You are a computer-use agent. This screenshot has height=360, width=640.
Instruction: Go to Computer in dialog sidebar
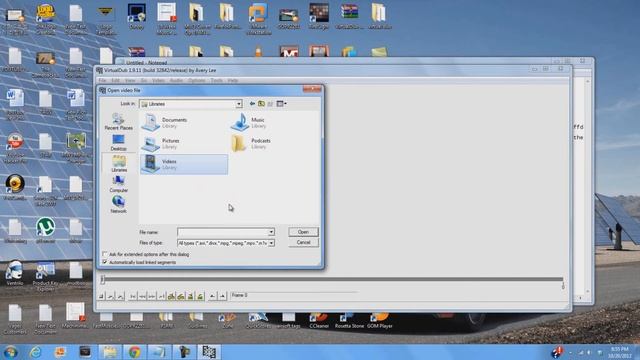[118, 184]
